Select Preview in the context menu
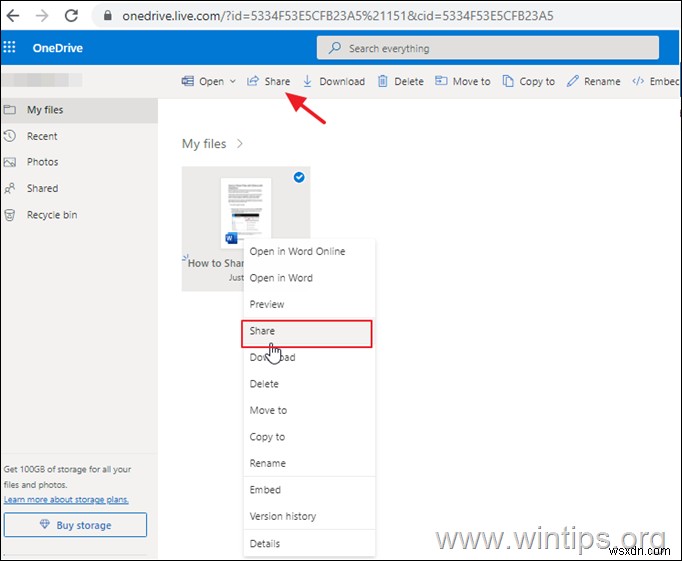This screenshot has height=561, width=682. pos(309,304)
